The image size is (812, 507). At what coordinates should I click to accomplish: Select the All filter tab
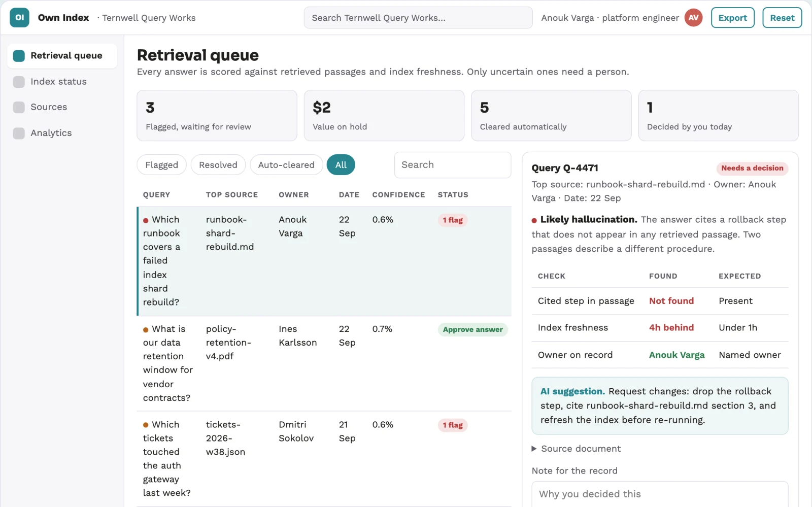(341, 165)
